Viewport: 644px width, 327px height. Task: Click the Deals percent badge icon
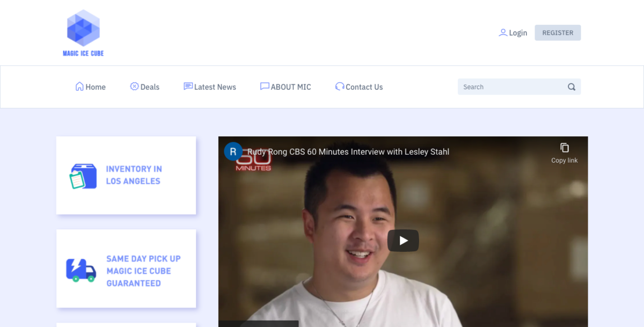click(x=134, y=86)
